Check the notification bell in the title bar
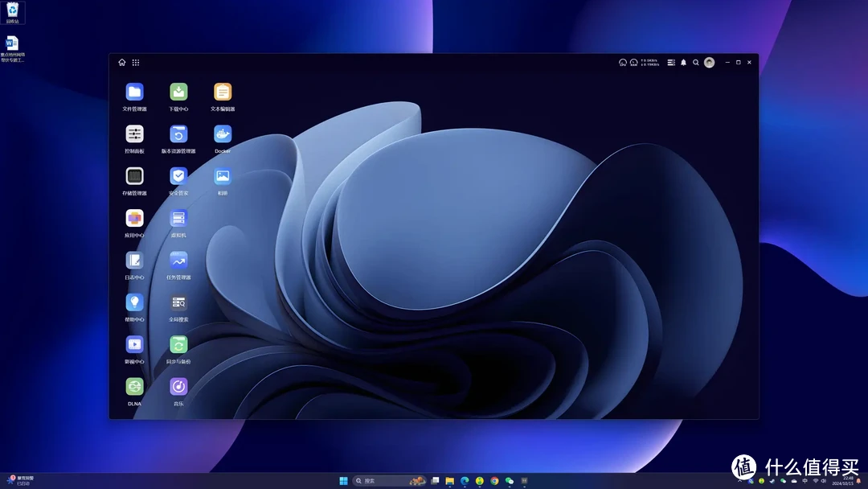868x489 pixels. [683, 62]
